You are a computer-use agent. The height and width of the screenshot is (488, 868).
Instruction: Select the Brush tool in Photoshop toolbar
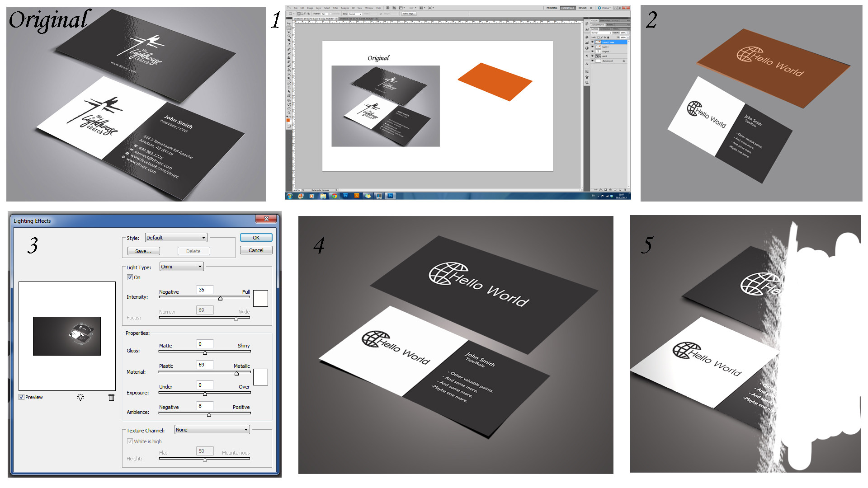coord(289,53)
